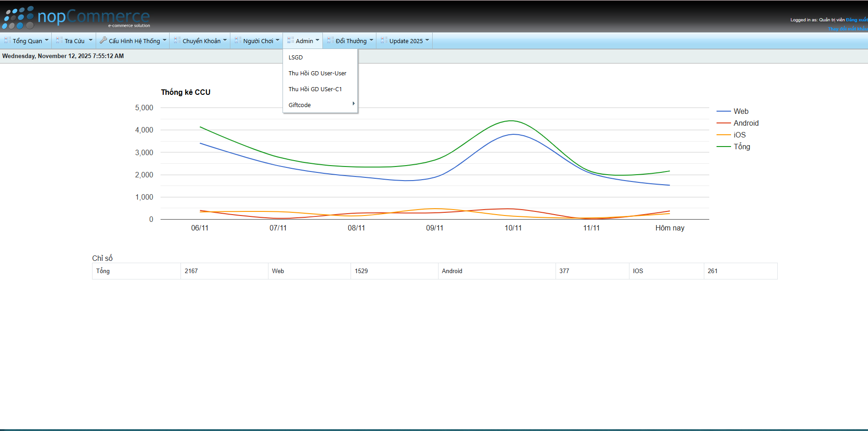Open the Update 2025 dropdown arrow
The width and height of the screenshot is (868, 431).
tap(427, 40)
